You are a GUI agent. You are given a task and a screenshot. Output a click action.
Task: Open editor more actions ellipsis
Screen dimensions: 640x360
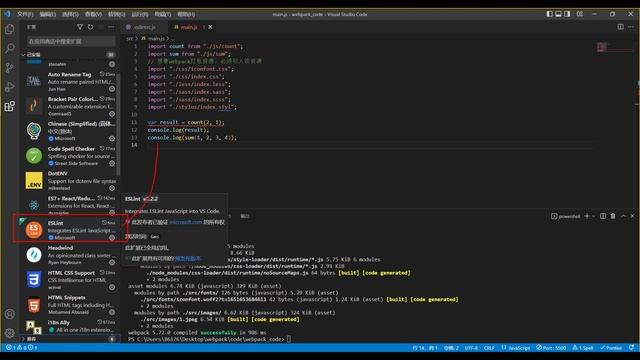pos(631,27)
